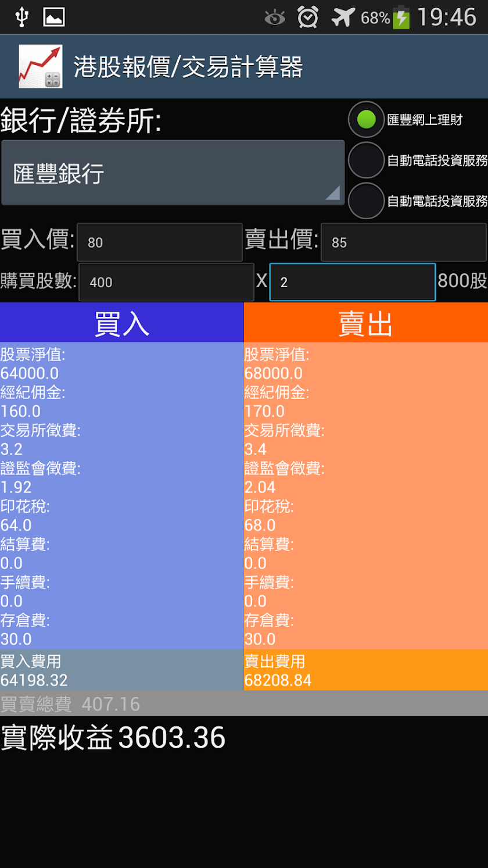
Task: Tap the blue 買入 header
Action: click(122, 323)
